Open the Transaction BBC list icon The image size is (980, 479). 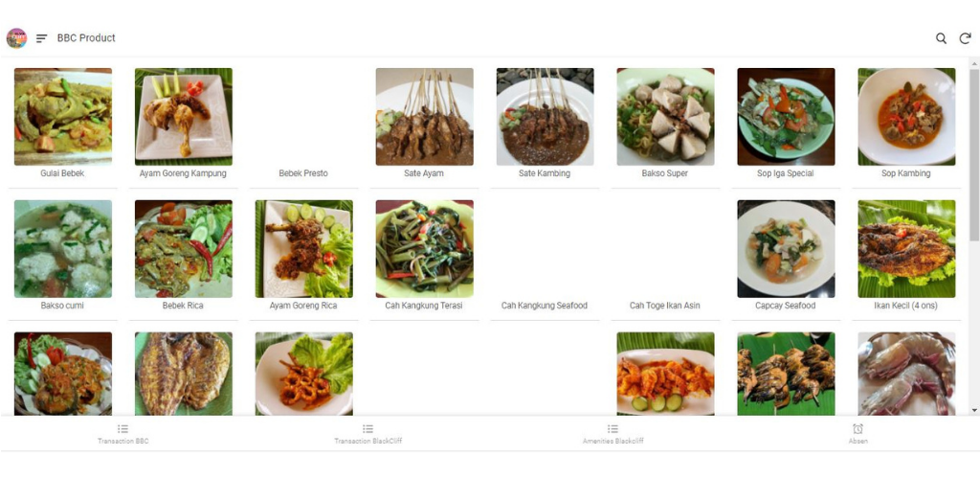tap(123, 429)
